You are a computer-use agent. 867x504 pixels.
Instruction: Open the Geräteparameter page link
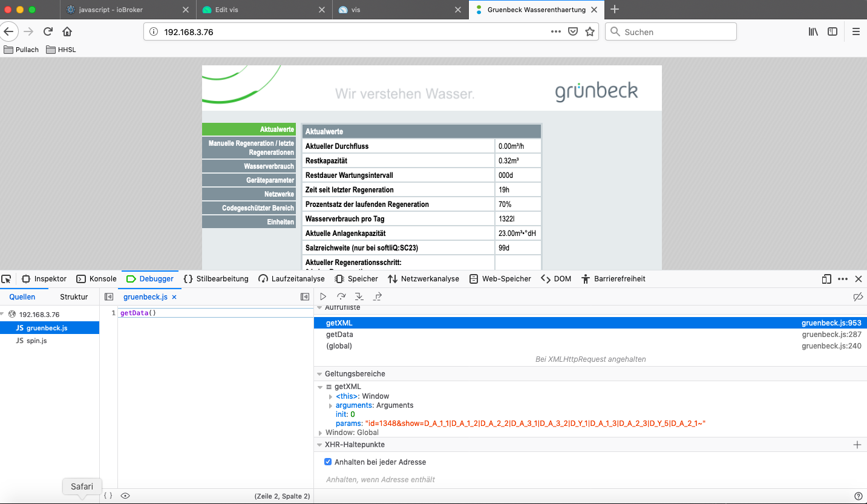(249, 180)
